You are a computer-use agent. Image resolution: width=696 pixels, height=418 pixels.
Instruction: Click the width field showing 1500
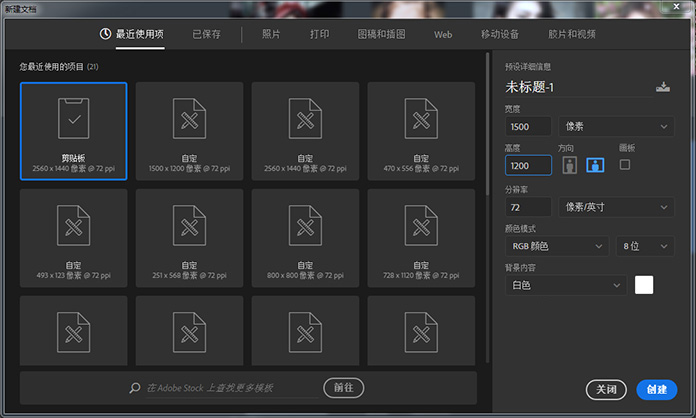coord(528,127)
